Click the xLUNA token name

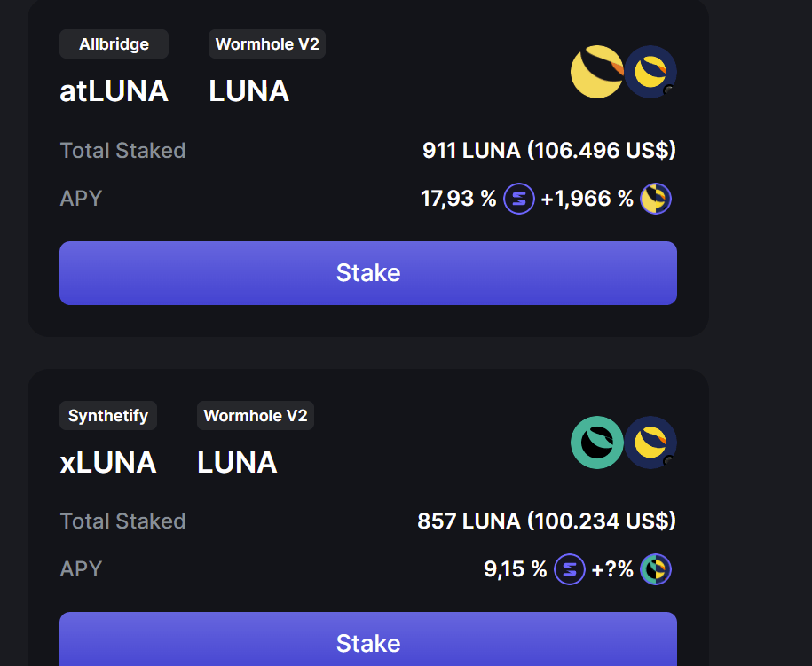[x=108, y=462]
